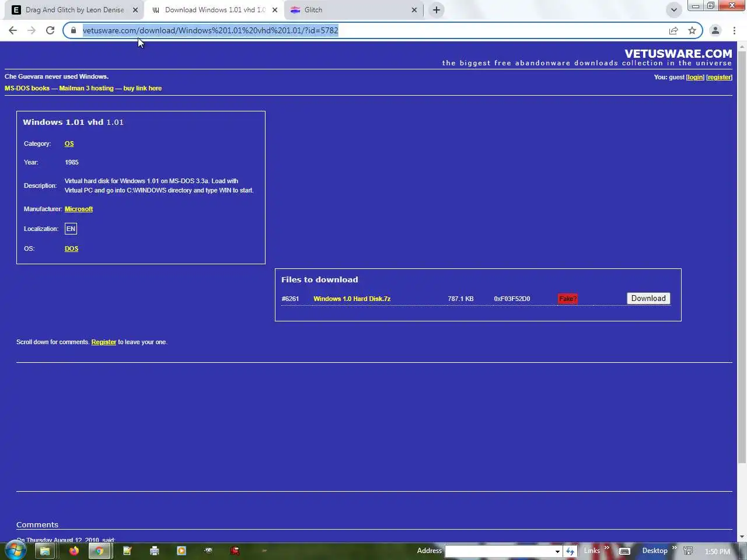The image size is (747, 560).
Task: Expand the Desktop toolbar chevron
Action: click(674, 548)
